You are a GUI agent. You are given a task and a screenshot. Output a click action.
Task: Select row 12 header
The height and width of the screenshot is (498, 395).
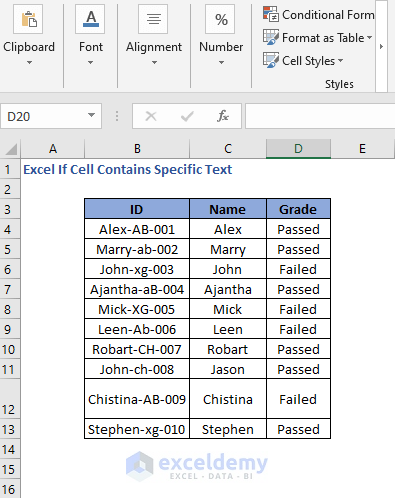click(10, 399)
